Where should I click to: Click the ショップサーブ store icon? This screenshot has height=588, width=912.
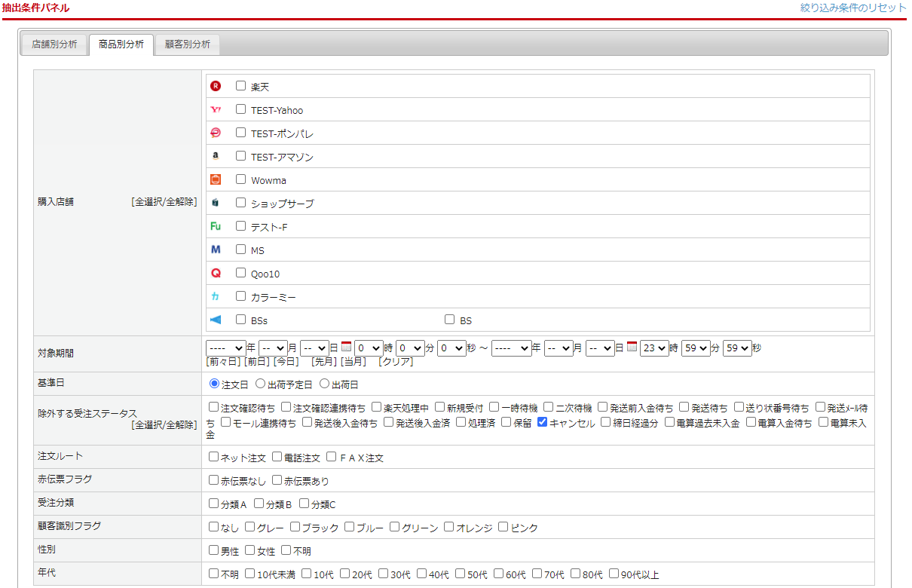[216, 203]
